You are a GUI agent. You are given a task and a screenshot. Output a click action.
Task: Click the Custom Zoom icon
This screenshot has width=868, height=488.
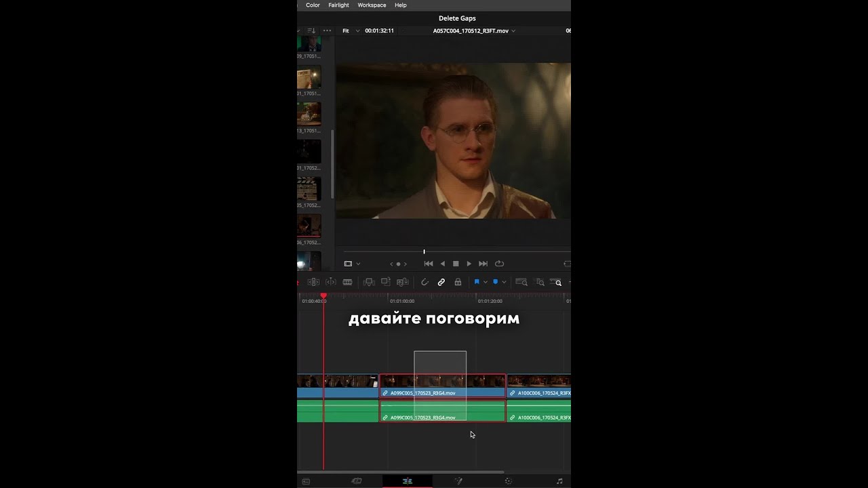pos(556,282)
